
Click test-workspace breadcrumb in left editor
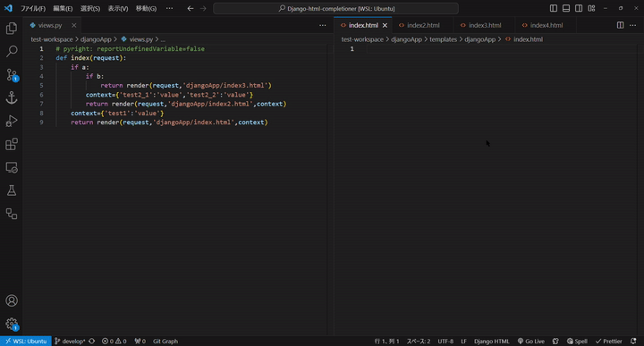[52, 39]
